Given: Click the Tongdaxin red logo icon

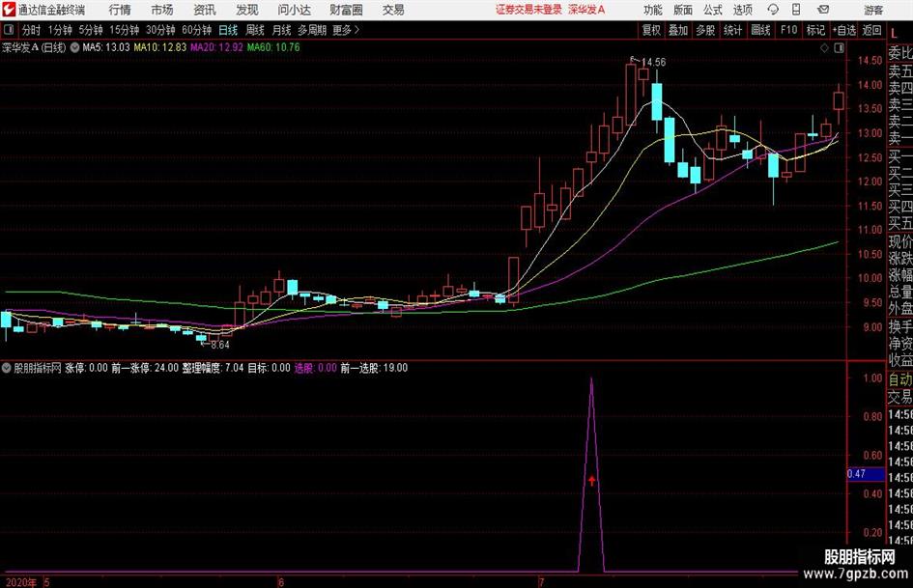Looking at the screenshot, I should click(8, 10).
